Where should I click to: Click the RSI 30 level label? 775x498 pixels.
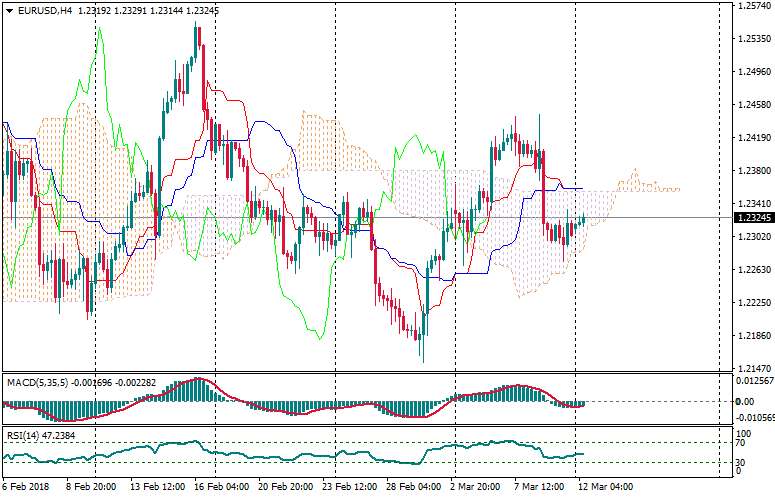coord(741,462)
